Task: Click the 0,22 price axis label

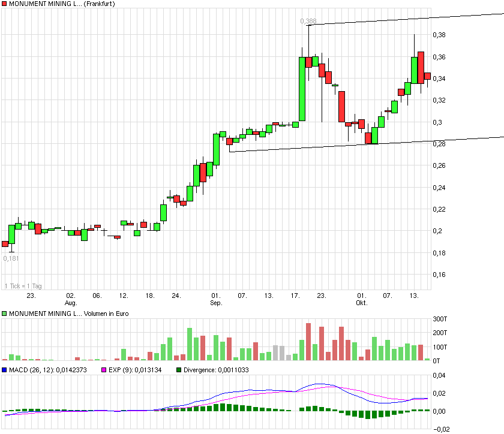Action: [439, 209]
